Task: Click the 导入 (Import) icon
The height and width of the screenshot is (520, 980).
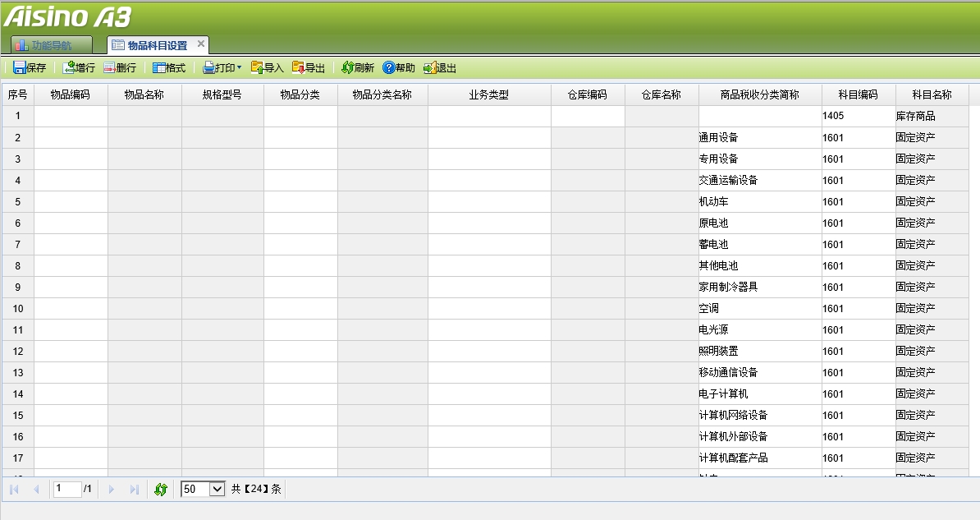Action: [264, 68]
